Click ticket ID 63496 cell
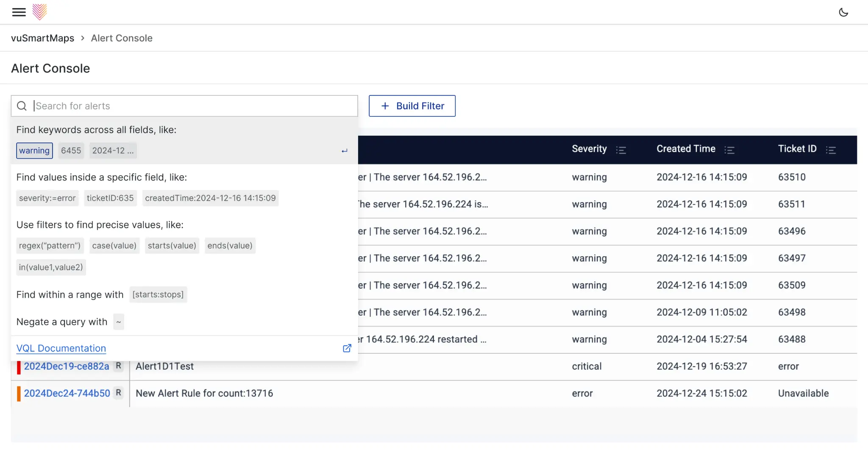Image resolution: width=868 pixels, height=456 pixels. pos(792,232)
